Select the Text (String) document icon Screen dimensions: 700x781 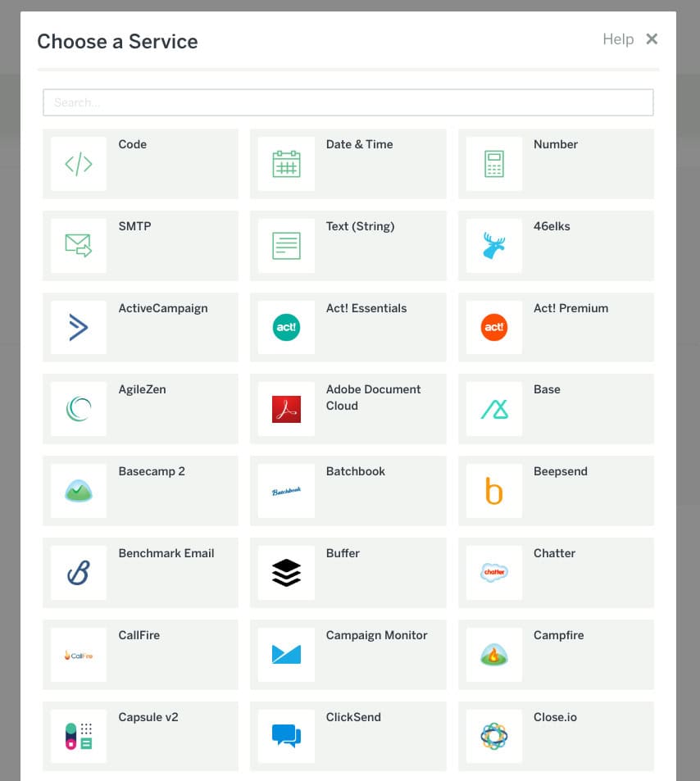[x=287, y=246]
